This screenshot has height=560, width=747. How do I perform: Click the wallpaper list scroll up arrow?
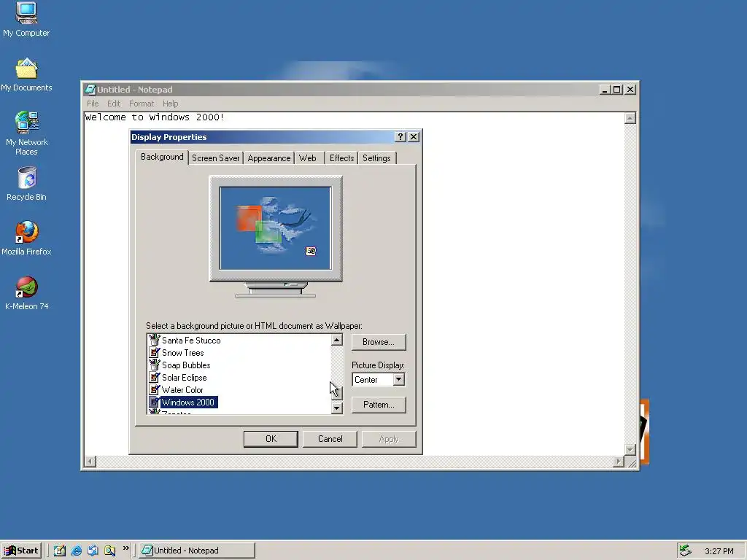[337, 340]
